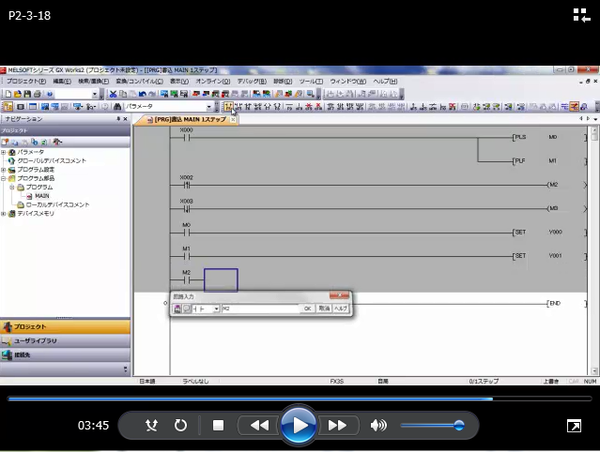600x452 pixels.
Task: Toggle repeat mode in the player
Action: point(181,425)
